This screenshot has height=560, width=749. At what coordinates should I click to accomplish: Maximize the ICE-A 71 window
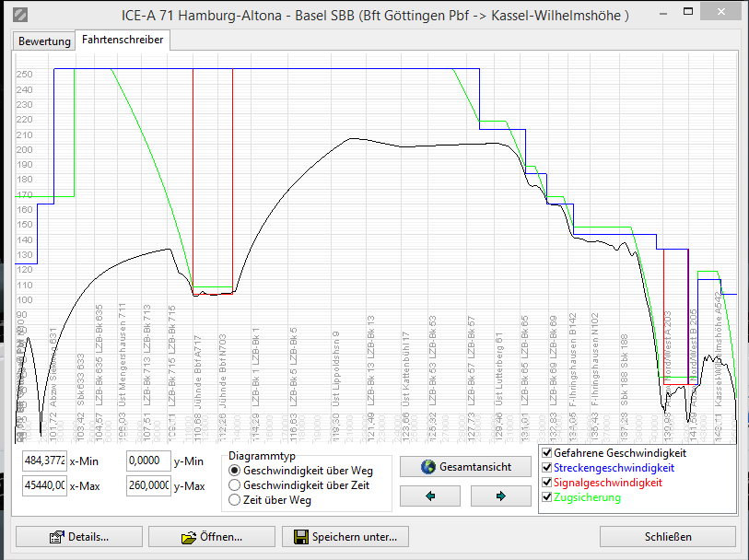[688, 12]
